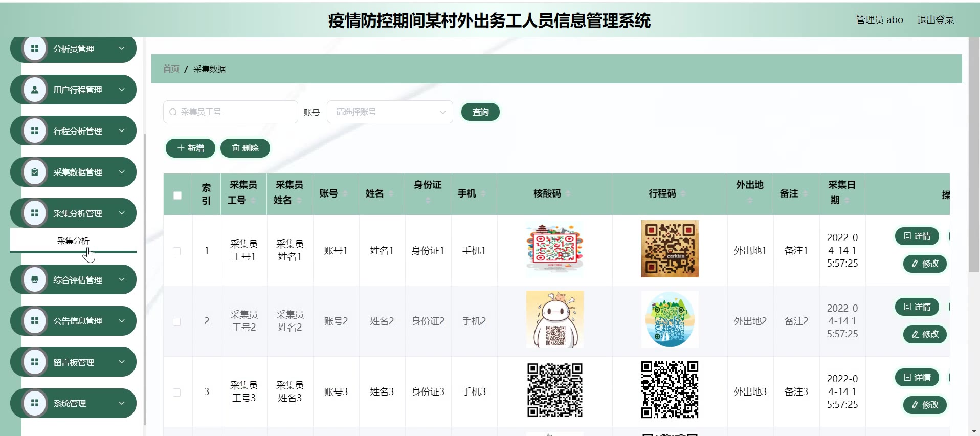The height and width of the screenshot is (436, 980).
Task: Expand 分析员管理 menu chevron
Action: (122, 48)
